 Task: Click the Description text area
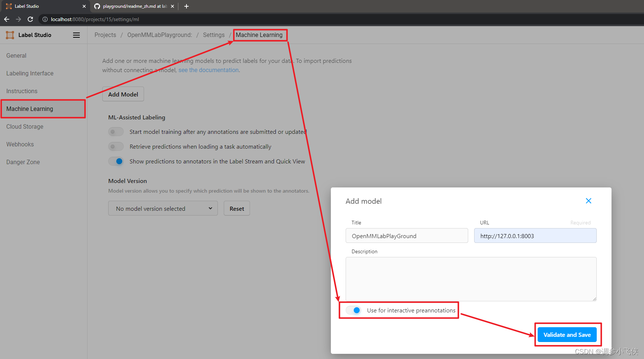(x=471, y=279)
